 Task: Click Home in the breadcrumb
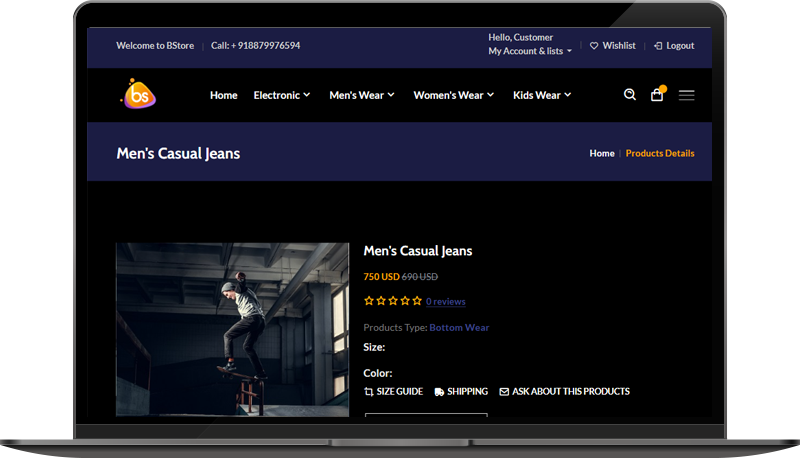pos(602,154)
